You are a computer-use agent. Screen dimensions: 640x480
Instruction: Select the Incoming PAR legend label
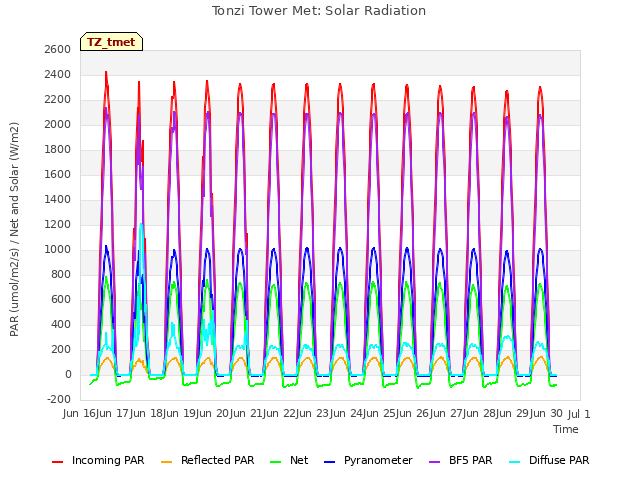click(x=108, y=460)
